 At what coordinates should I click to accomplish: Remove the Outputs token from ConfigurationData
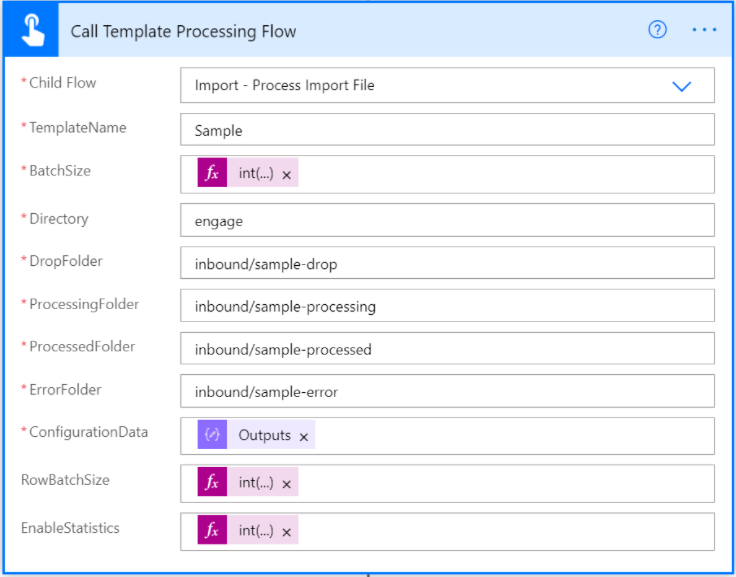click(304, 437)
